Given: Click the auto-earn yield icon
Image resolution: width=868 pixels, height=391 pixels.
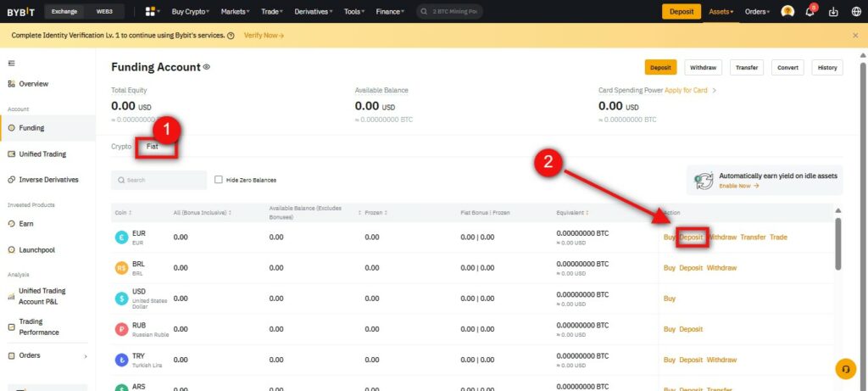Looking at the screenshot, I should pos(704,181).
